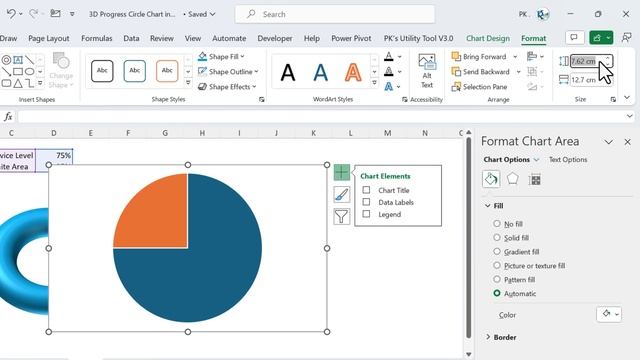Open the Chart Options dropdown arrow
Screen dimensions: 640x360
tap(536, 160)
